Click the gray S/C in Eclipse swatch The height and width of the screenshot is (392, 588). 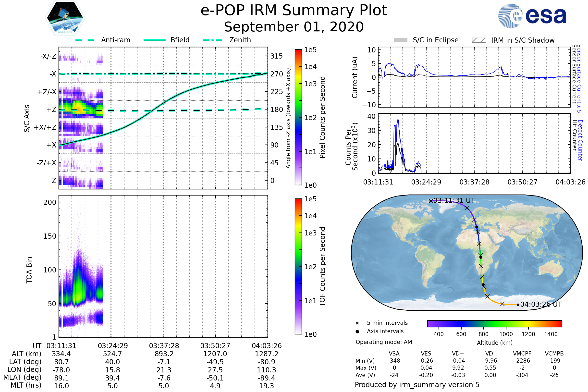[400, 40]
